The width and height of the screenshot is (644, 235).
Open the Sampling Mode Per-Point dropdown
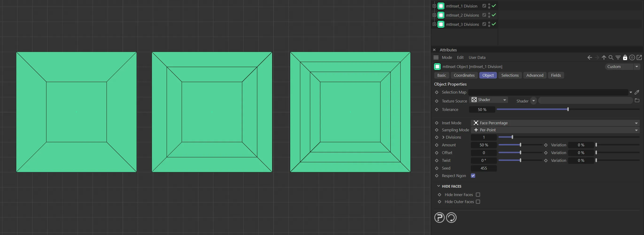pos(555,130)
